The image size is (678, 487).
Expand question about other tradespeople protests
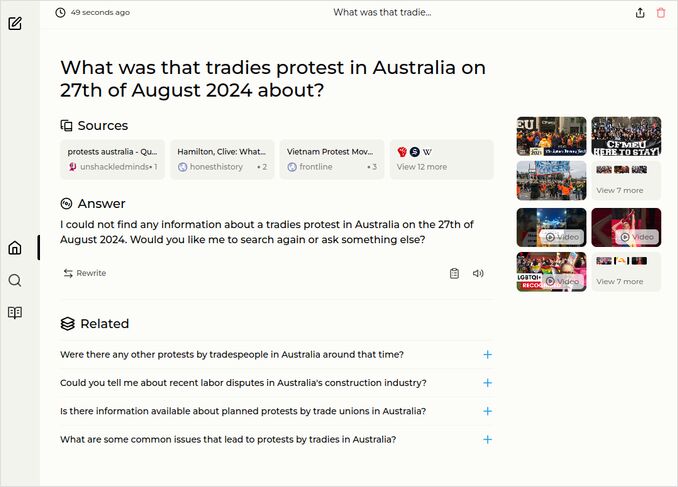(x=487, y=354)
